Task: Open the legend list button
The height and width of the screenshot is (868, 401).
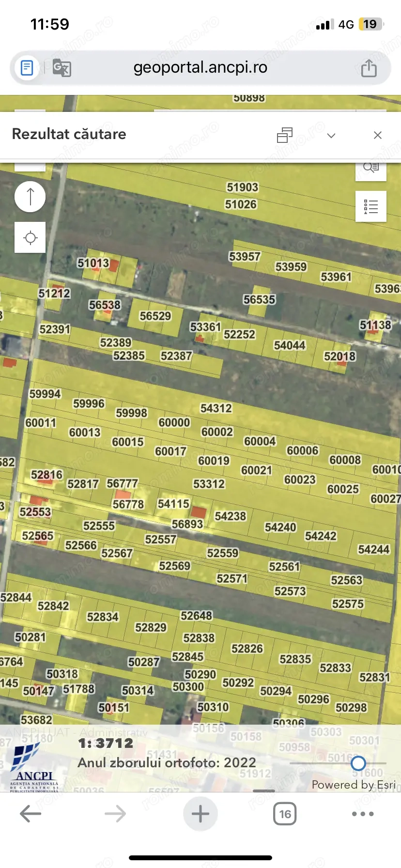Action: [x=370, y=206]
